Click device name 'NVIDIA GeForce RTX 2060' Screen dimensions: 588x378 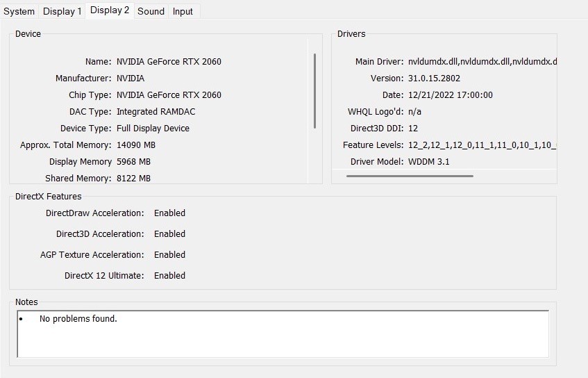pos(169,62)
